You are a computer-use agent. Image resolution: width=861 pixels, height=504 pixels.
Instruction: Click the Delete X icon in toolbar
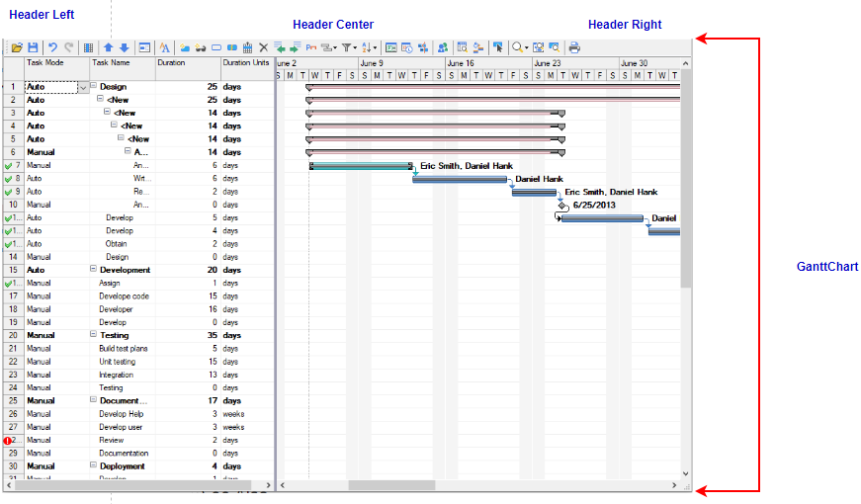264,47
